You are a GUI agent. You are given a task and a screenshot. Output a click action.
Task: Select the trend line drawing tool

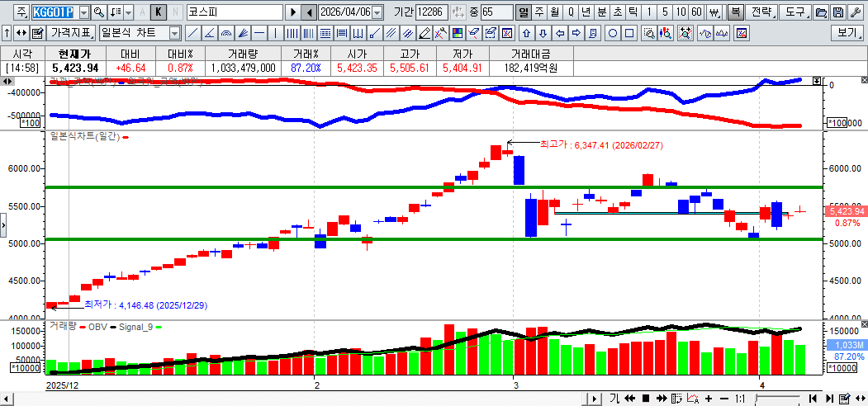pos(192,33)
